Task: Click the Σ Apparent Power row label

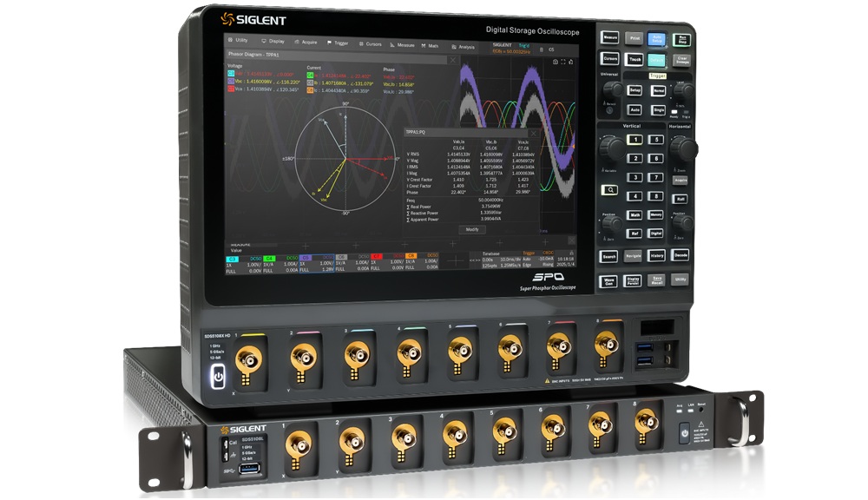Action: pyautogui.click(x=423, y=220)
